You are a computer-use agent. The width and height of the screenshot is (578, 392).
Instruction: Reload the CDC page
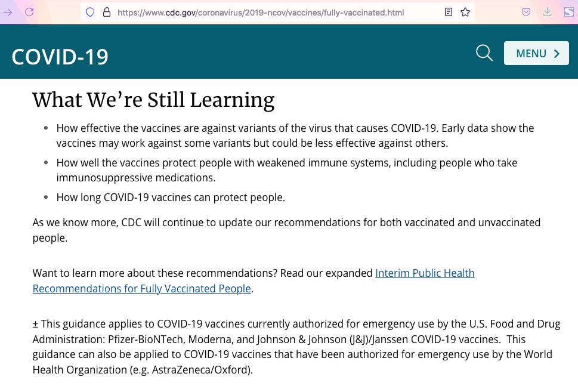(x=29, y=12)
